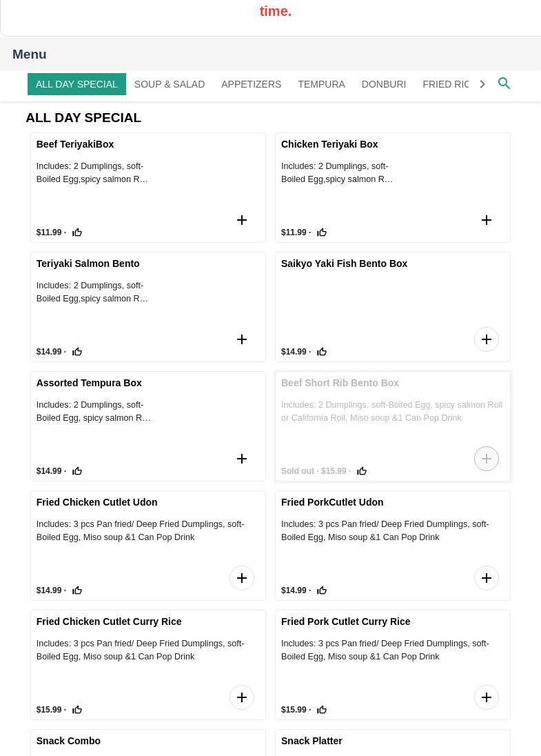This screenshot has height=756, width=541.
Task: Open the Snack Combo item card
Action: [x=148, y=742]
